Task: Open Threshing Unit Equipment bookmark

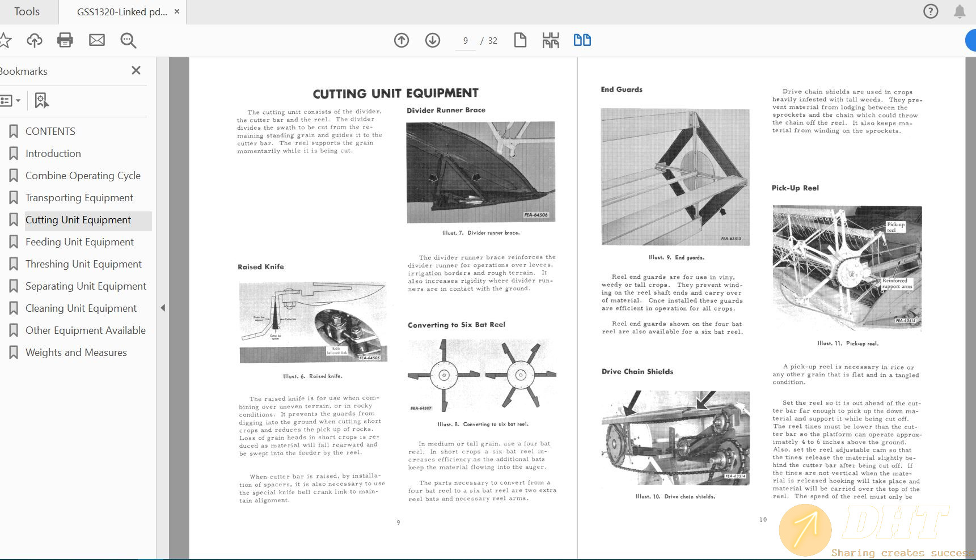Action: coord(83,264)
